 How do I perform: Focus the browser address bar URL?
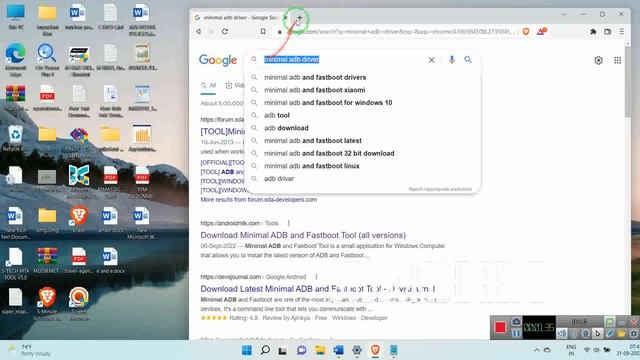click(401, 31)
